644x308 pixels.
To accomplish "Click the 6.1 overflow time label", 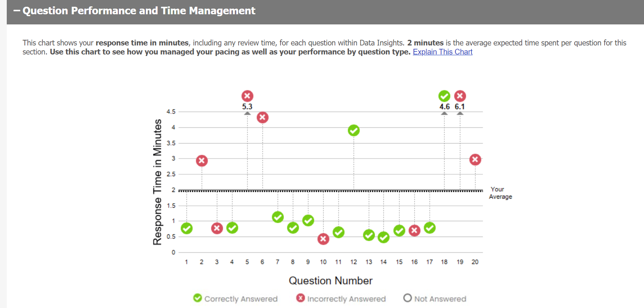I will pos(460,107).
